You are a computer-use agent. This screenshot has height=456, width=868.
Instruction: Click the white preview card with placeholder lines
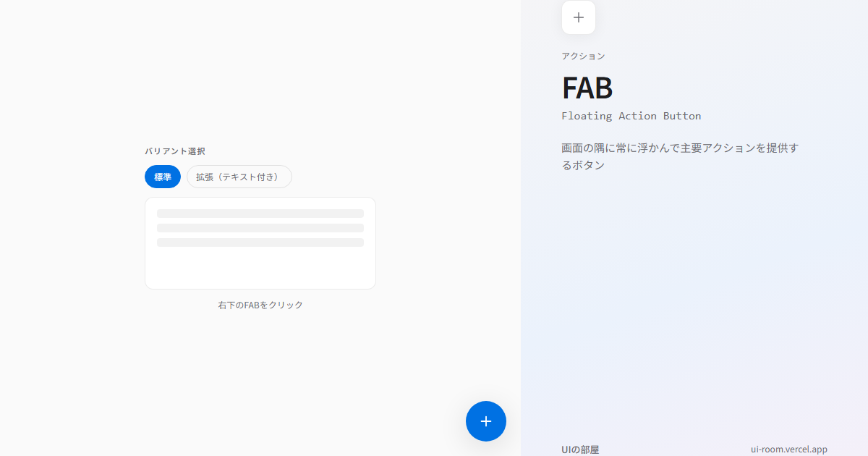260,243
